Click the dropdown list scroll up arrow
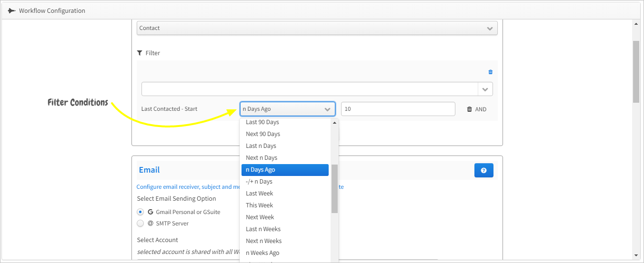Viewport: 644px width, 263px height. pyautogui.click(x=334, y=123)
